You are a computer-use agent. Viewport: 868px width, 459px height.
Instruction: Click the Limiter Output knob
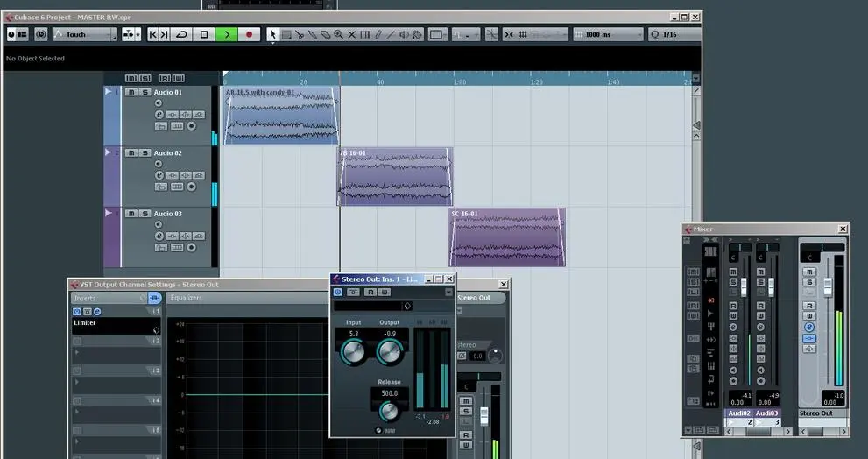pos(390,351)
